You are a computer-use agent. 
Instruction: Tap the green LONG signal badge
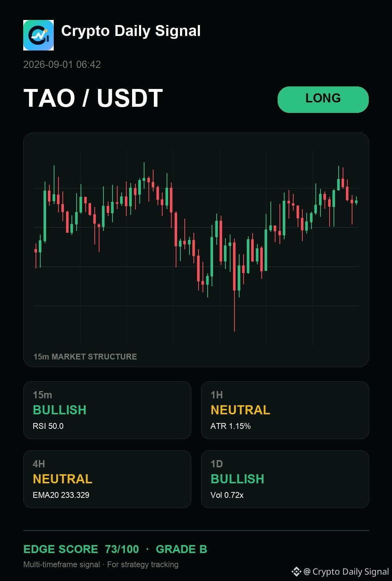pyautogui.click(x=323, y=99)
